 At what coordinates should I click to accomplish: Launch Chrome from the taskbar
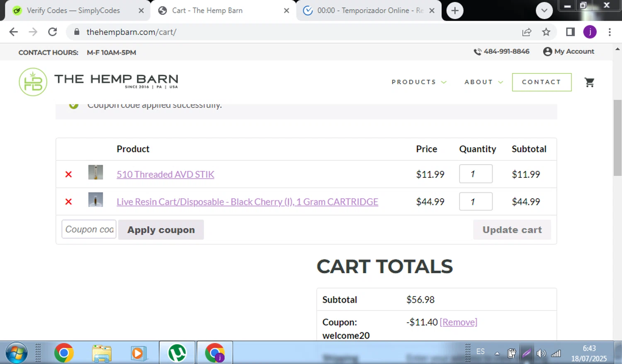[x=64, y=353]
